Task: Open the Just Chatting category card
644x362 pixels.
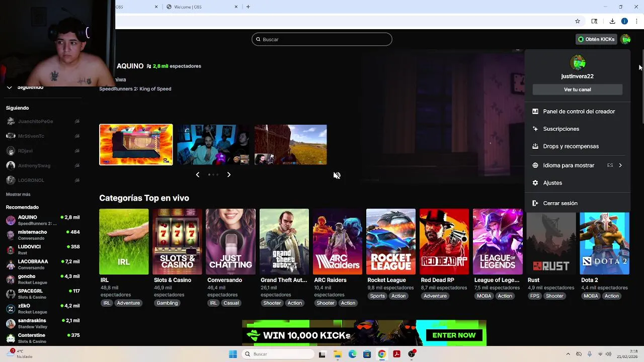Action: [x=230, y=242]
